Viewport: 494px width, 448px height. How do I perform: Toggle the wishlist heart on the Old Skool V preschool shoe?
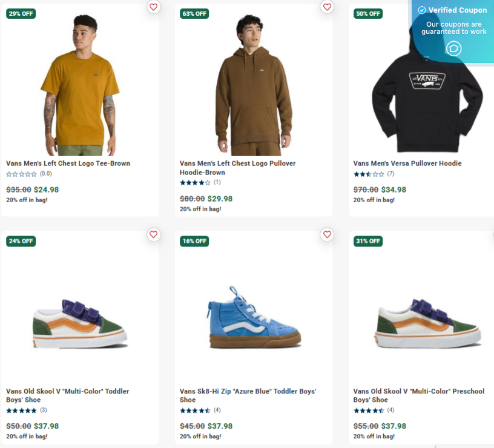coord(492,234)
